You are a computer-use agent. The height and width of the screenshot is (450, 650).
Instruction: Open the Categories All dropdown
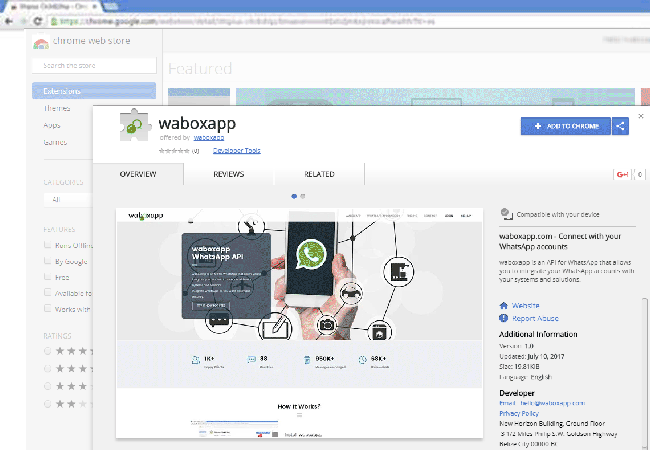(x=68, y=199)
